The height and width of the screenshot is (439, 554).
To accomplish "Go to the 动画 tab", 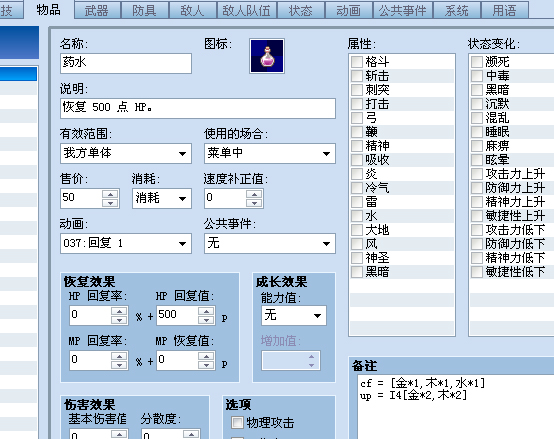I will point(348,11).
